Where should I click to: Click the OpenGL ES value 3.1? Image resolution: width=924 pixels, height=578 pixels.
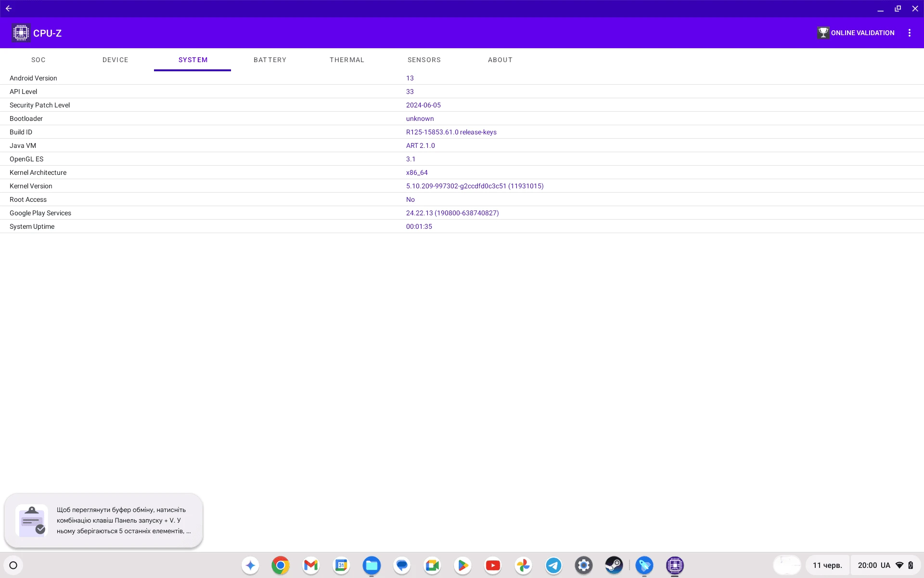[x=411, y=159]
